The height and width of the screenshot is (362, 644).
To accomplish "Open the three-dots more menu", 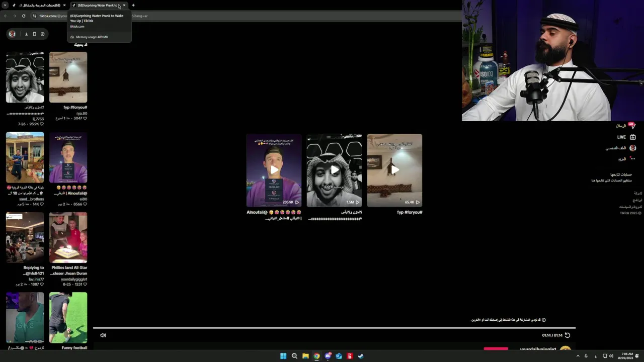I will point(632,159).
